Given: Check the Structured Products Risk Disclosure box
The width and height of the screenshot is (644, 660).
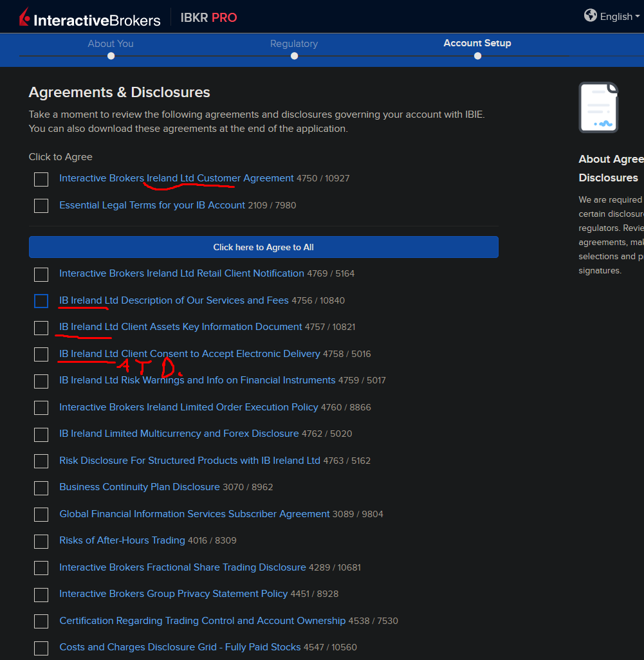Looking at the screenshot, I should [x=41, y=461].
